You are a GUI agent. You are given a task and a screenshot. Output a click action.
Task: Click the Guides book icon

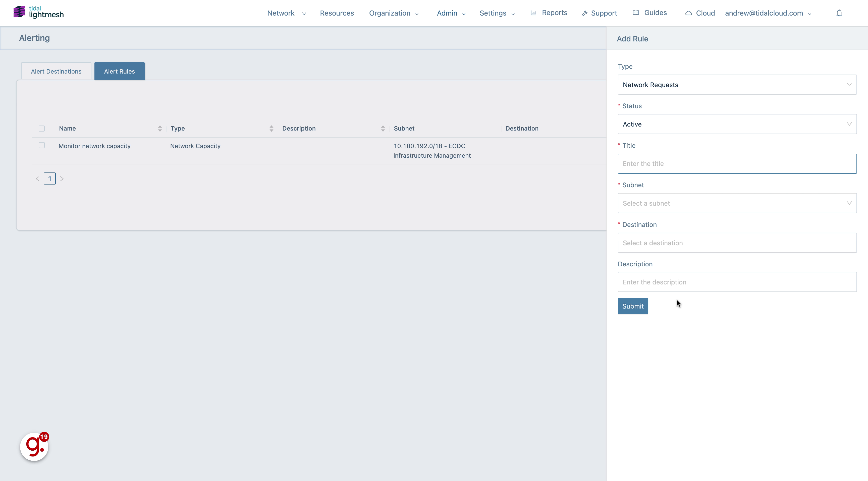[x=636, y=13]
